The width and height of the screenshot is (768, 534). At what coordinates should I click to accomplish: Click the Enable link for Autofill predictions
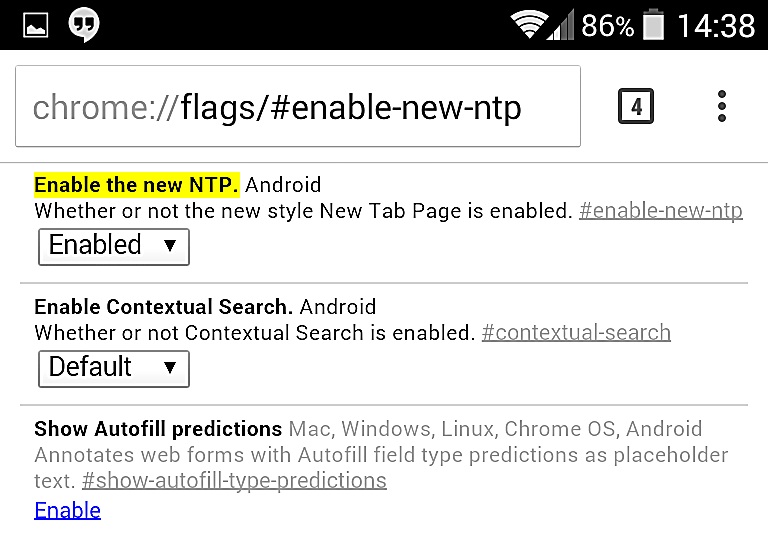[68, 510]
